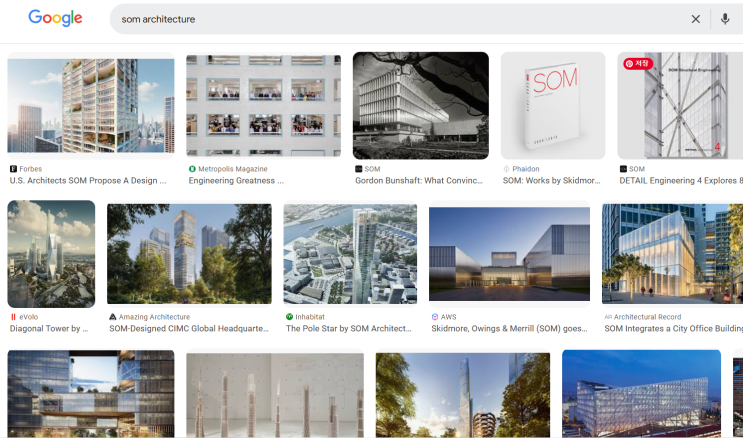Open the black-and-white Gordon Bunshaft building image
This screenshot has height=438, width=743.
pos(421,106)
